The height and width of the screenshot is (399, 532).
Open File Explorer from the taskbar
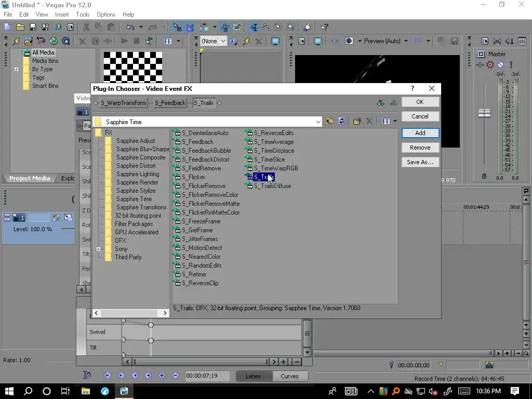pos(86,391)
